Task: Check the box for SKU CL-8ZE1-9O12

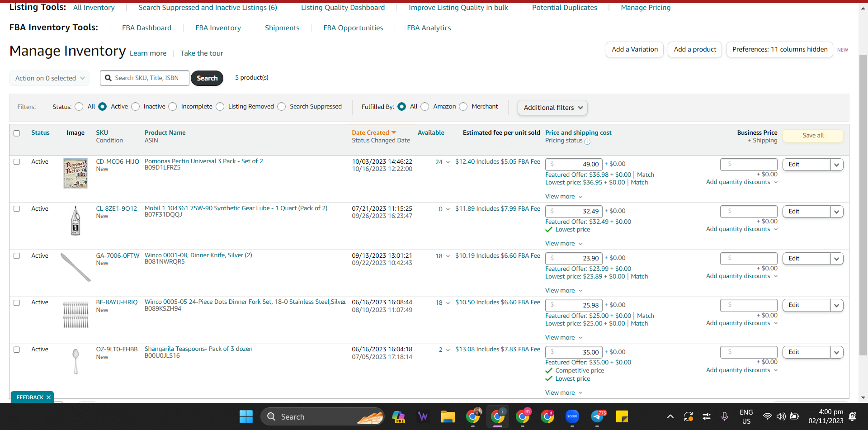Action: (17, 209)
